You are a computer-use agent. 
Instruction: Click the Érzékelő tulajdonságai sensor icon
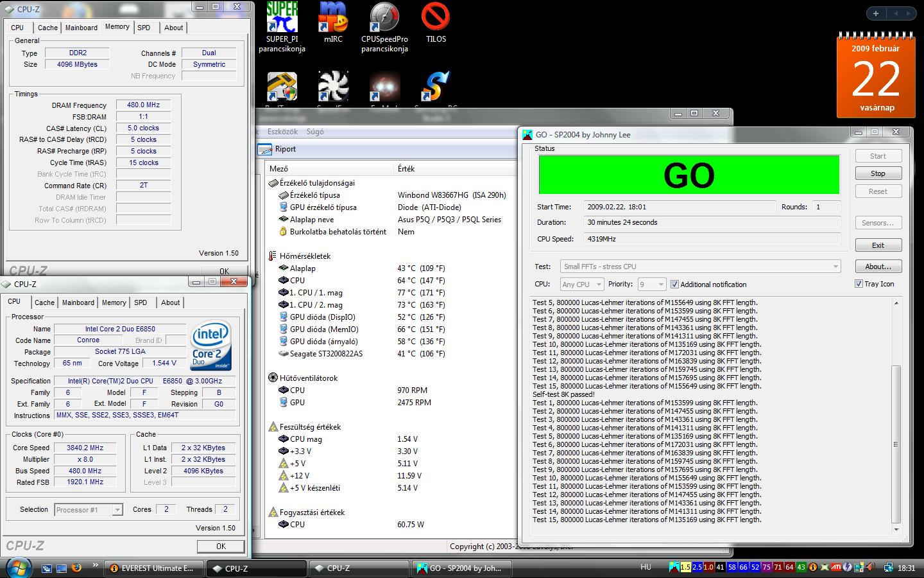pyautogui.click(x=273, y=182)
